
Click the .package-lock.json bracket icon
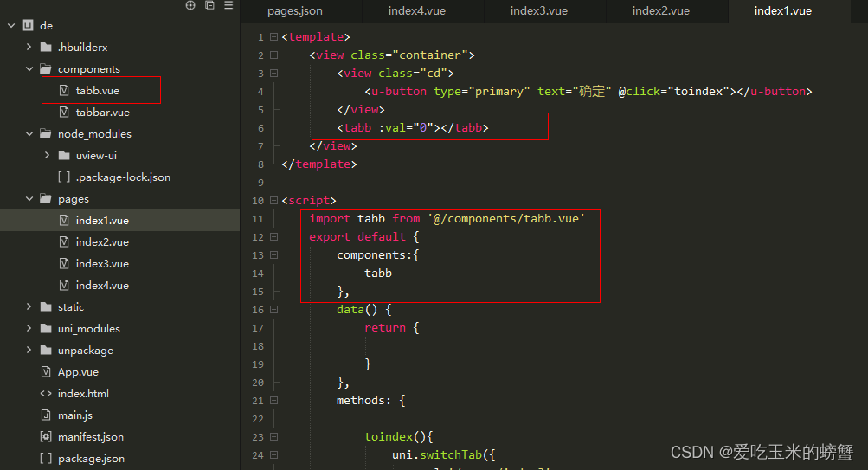tap(64, 177)
